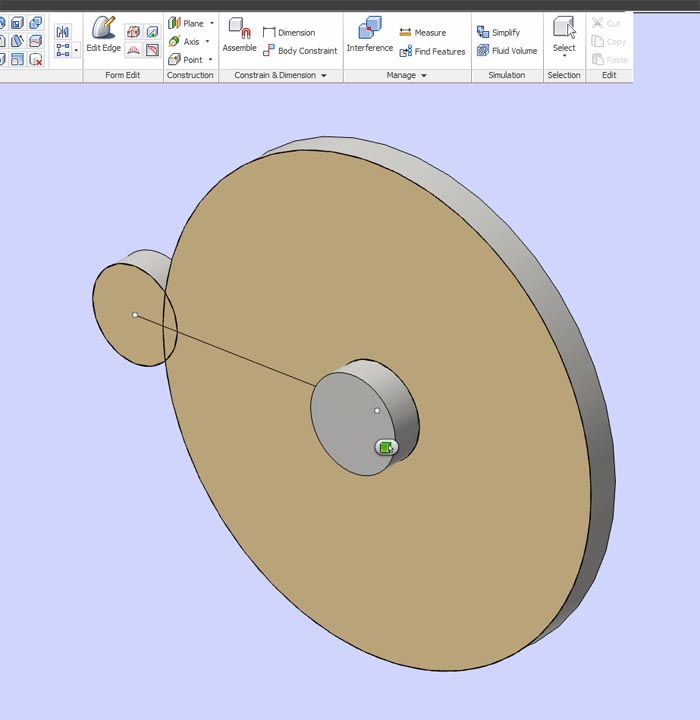Click the Selection panel label
Screen dimensions: 700x720
[x=564, y=75]
